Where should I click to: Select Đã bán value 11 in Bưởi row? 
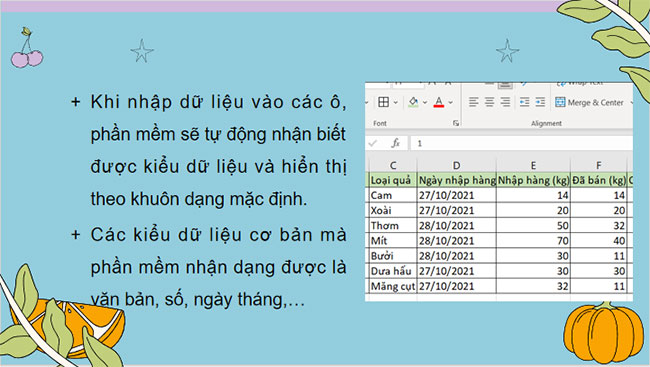599,255
